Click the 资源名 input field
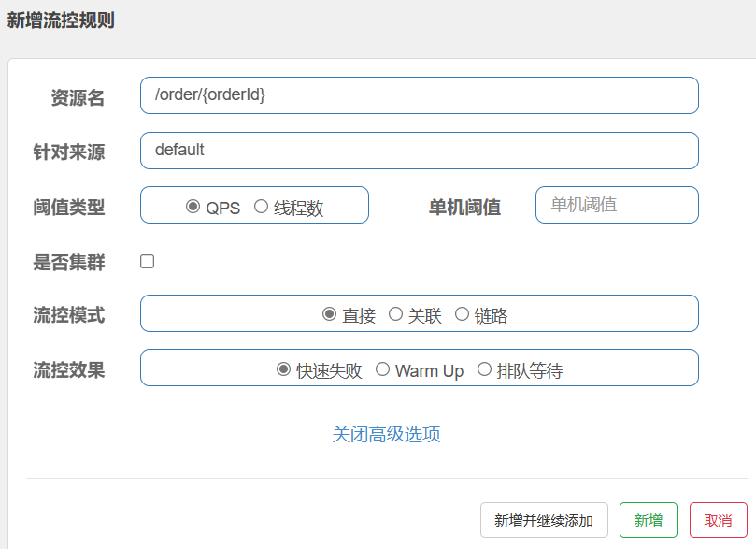The image size is (756, 549). (x=419, y=95)
